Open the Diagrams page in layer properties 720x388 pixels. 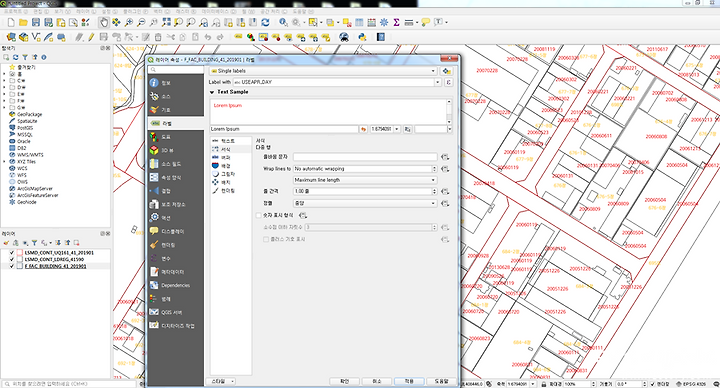click(x=176, y=137)
